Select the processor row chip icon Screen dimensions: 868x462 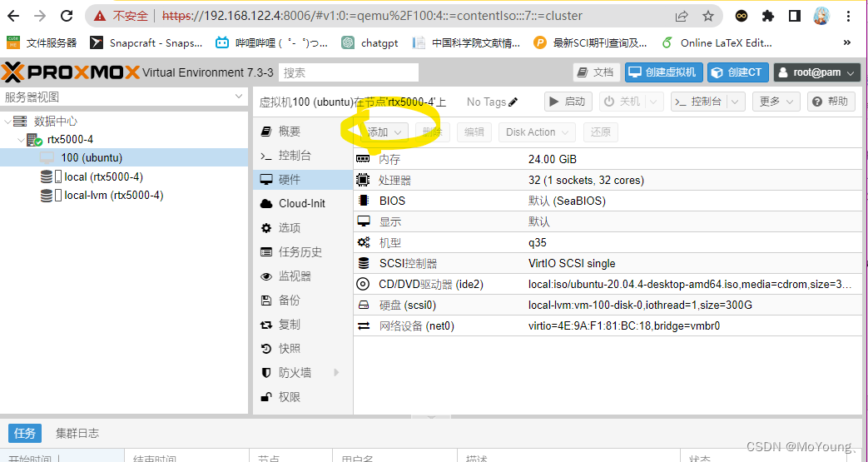point(363,180)
